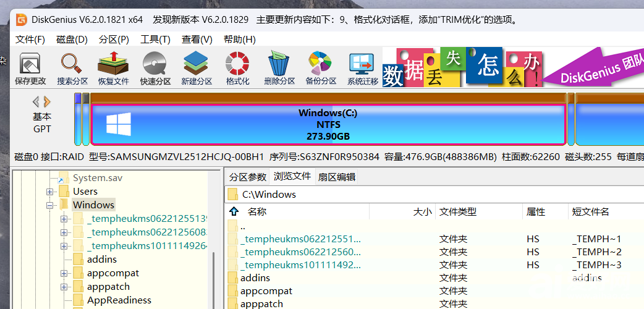Click the folder icon beside the C:\Windows path

pyautogui.click(x=233, y=194)
